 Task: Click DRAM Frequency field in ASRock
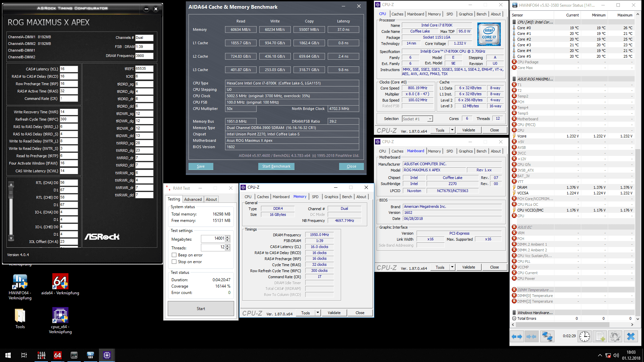[x=144, y=56]
